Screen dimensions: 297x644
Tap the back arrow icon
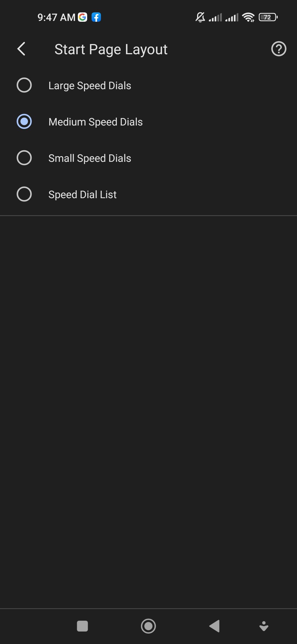point(21,49)
